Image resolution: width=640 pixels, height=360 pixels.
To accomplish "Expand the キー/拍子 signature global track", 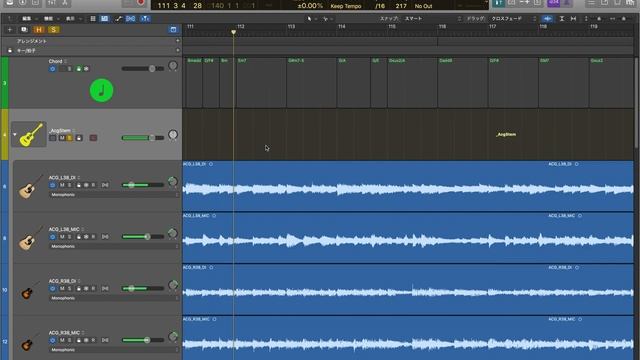I will pyautogui.click(x=178, y=51).
